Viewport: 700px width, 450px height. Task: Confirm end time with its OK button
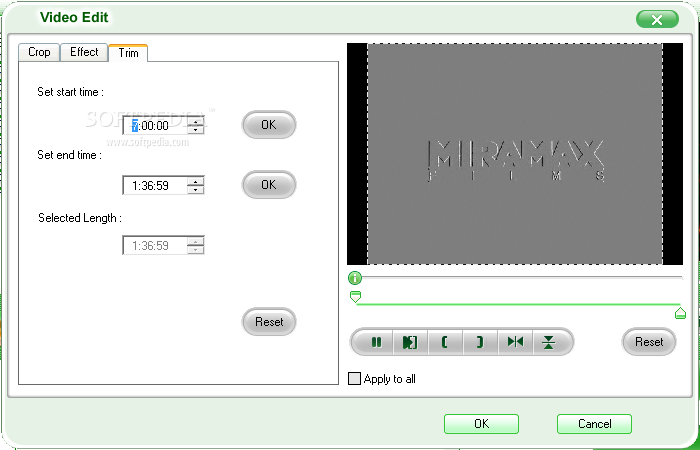click(269, 184)
